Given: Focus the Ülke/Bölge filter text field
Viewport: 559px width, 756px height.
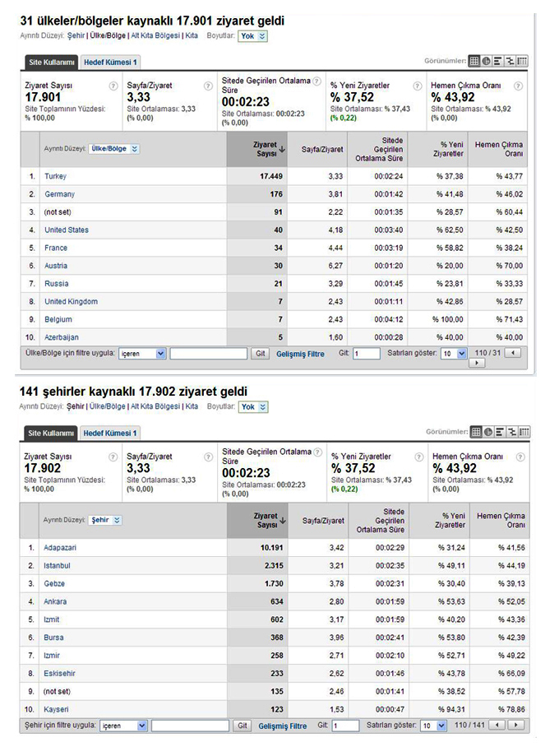Looking at the screenshot, I should coord(208,354).
